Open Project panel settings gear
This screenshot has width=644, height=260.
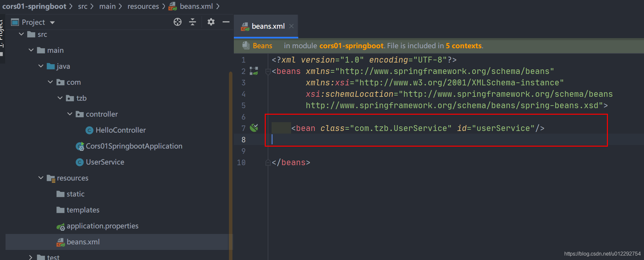point(211,22)
